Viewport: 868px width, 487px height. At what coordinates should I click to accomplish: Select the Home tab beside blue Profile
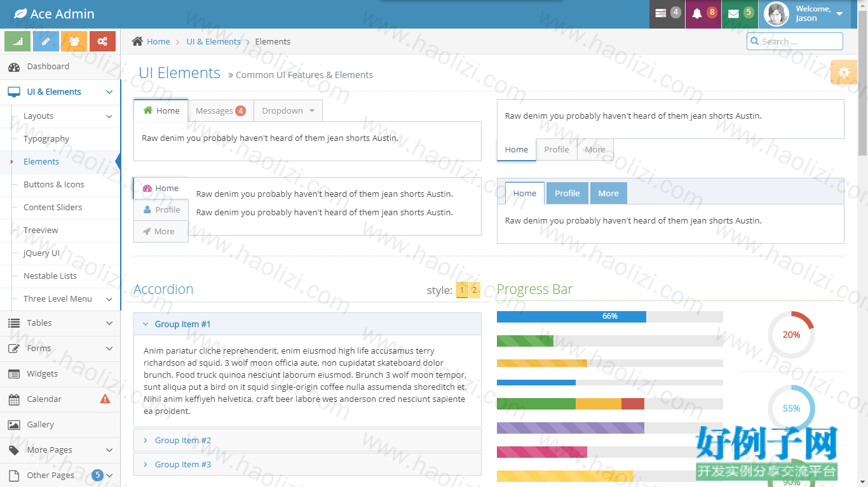click(x=524, y=193)
